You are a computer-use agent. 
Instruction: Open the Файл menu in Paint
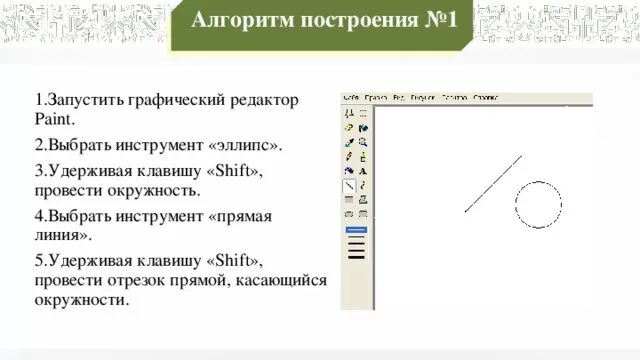click(351, 98)
